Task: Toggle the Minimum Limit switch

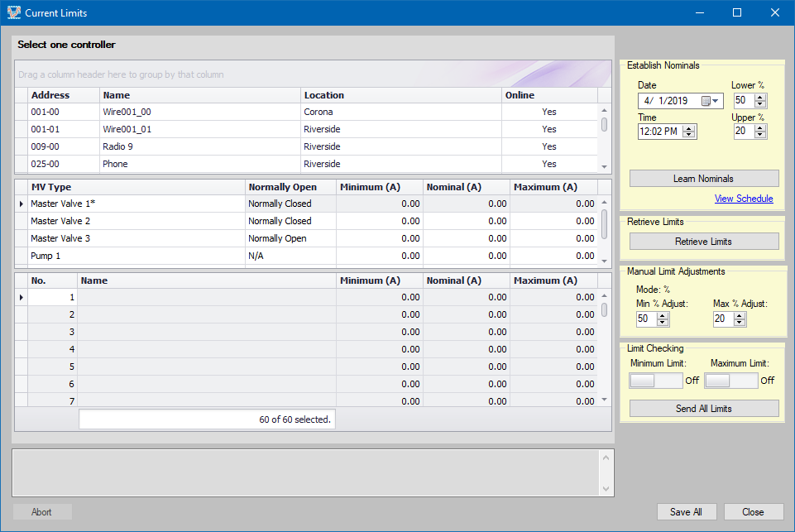Action: coord(655,381)
